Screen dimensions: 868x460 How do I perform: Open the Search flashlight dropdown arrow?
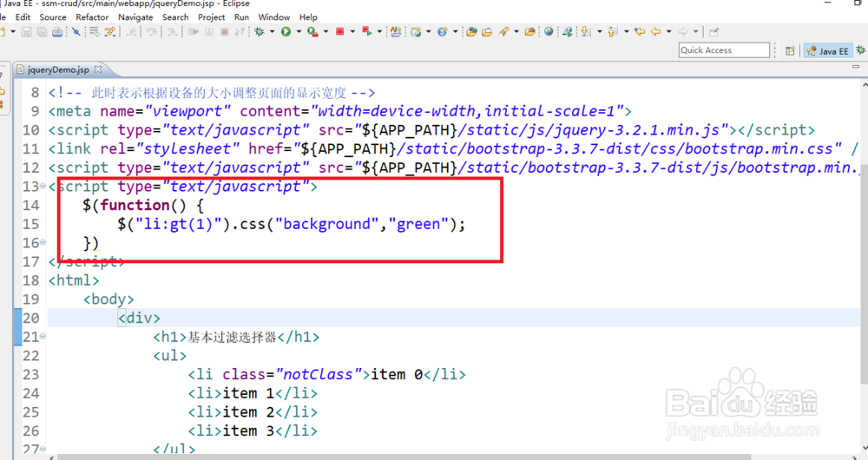516,32
